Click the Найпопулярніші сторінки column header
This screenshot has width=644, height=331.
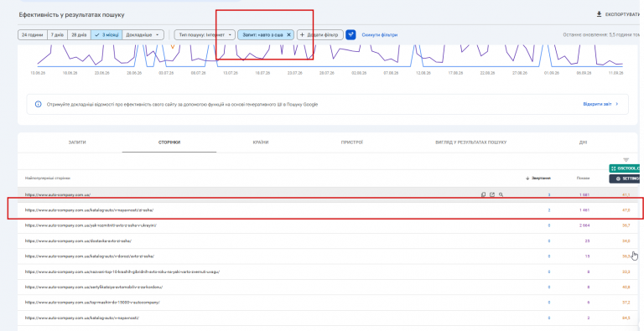point(48,178)
